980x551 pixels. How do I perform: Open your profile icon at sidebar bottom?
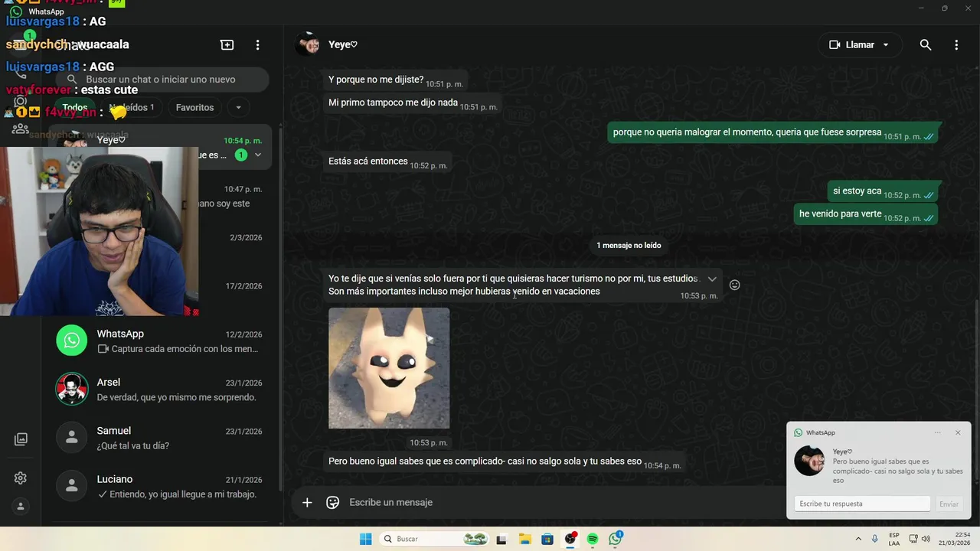21,506
